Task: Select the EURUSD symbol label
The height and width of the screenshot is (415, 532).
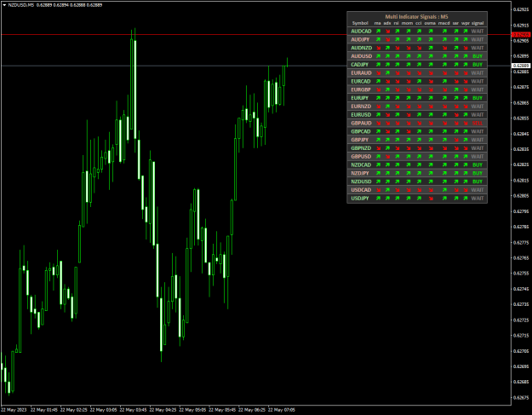Action: tap(361, 115)
